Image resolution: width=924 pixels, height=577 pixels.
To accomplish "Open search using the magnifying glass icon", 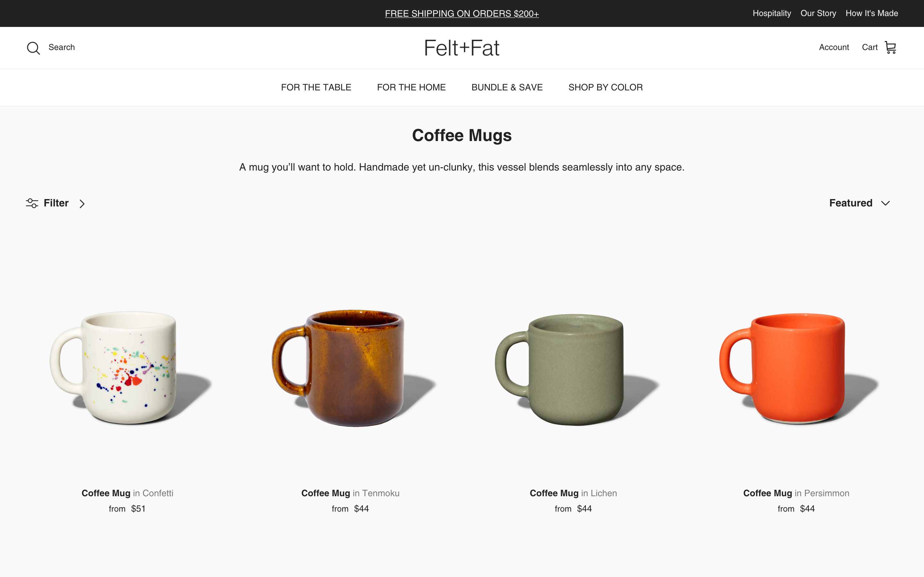I will pyautogui.click(x=33, y=48).
